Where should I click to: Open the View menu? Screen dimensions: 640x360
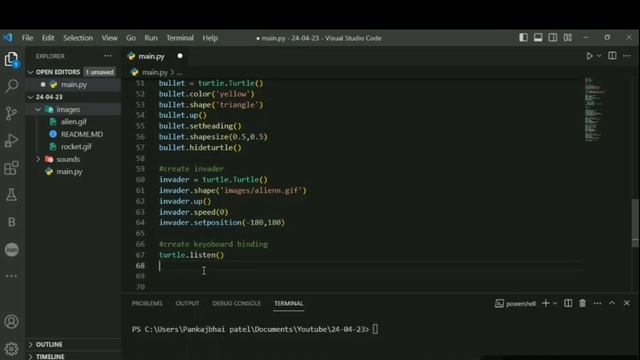coord(109,38)
